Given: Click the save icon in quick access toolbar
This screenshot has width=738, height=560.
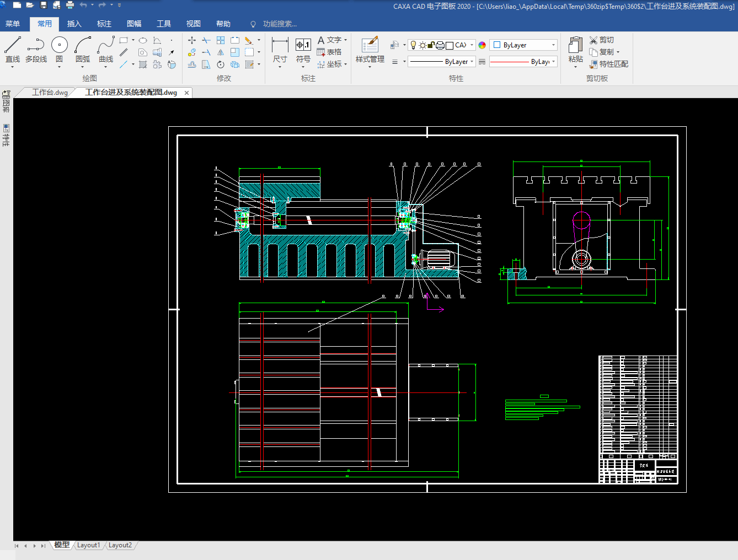Looking at the screenshot, I should (x=44, y=5).
